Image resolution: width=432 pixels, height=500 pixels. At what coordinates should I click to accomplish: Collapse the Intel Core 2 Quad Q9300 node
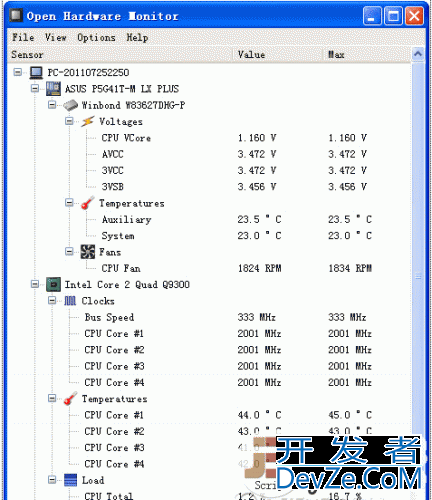(35, 284)
